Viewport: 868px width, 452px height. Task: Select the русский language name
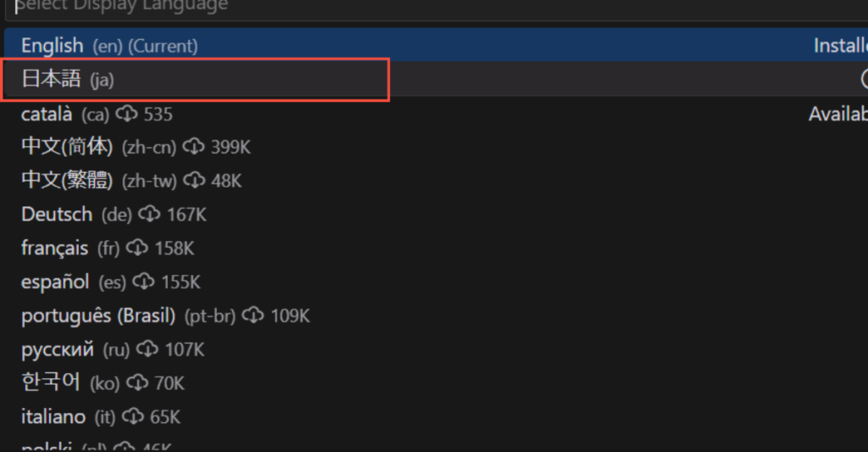58,349
